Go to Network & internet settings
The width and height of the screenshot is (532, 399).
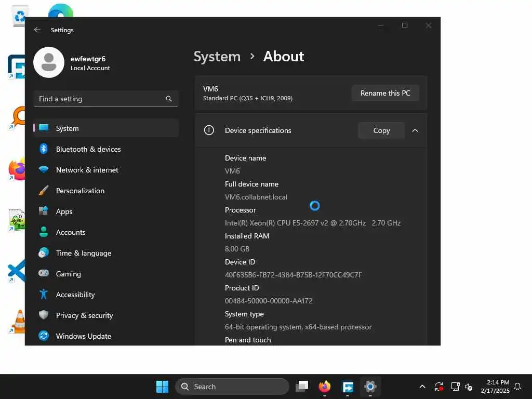pyautogui.click(x=106, y=170)
